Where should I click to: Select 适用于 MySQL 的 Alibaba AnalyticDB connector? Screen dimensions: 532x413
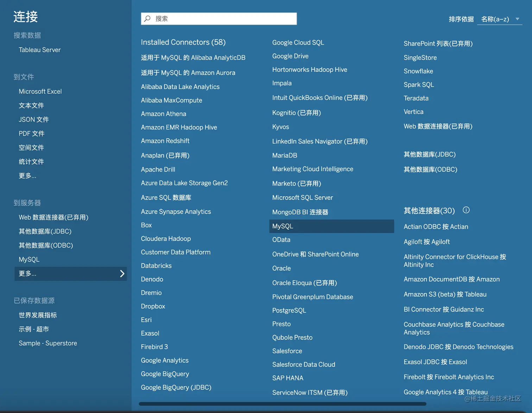193,58
